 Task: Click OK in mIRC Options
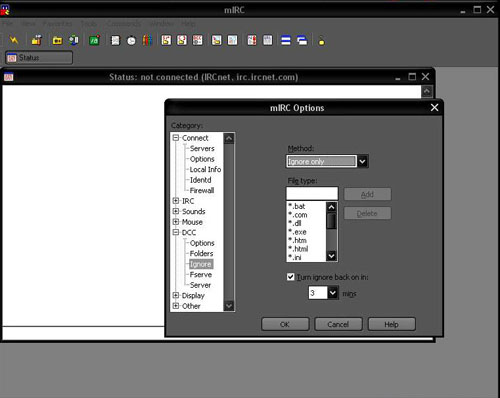[285, 324]
